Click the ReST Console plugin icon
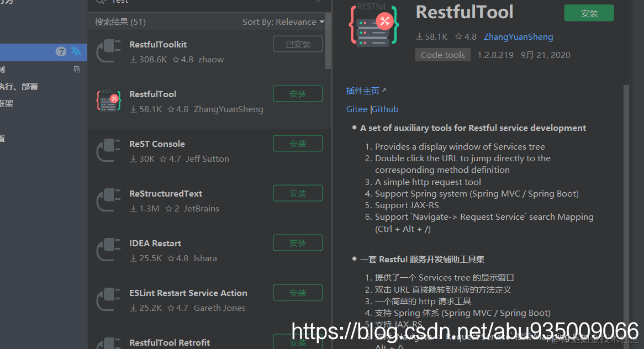This screenshot has width=644, height=349. 108,150
